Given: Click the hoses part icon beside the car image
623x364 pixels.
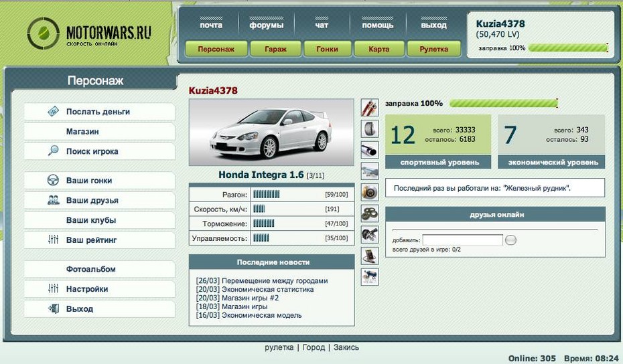Looking at the screenshot, I should click(370, 108).
